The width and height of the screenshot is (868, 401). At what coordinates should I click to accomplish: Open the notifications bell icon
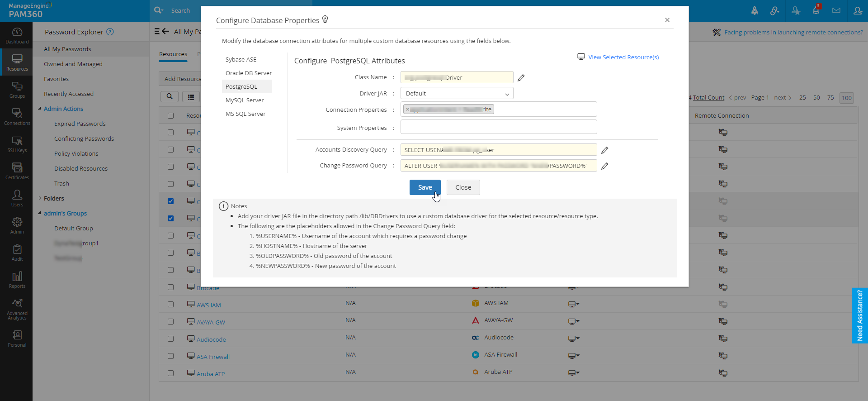816,10
